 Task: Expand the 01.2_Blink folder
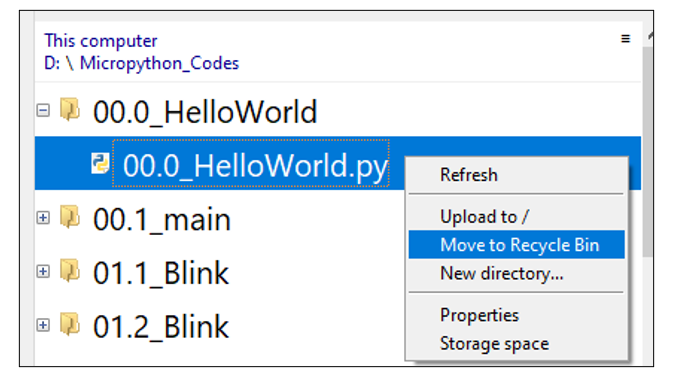[x=43, y=325]
